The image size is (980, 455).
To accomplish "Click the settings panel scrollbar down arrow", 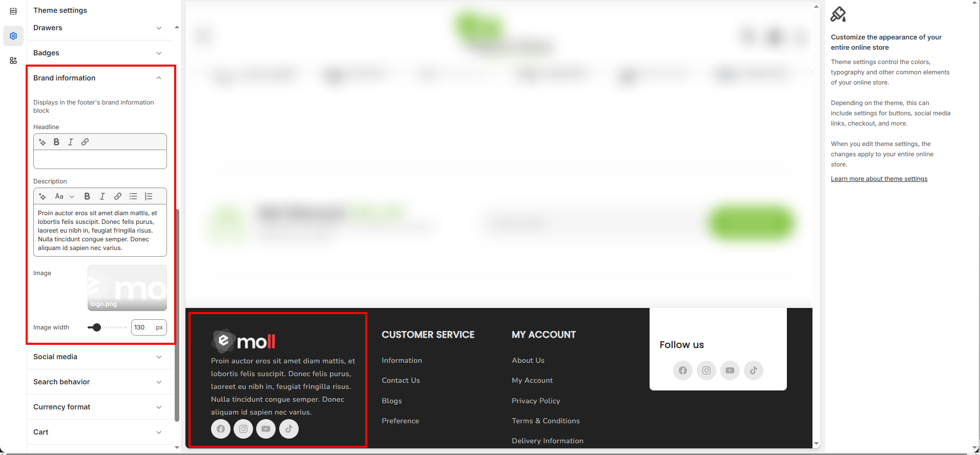I will (177, 447).
